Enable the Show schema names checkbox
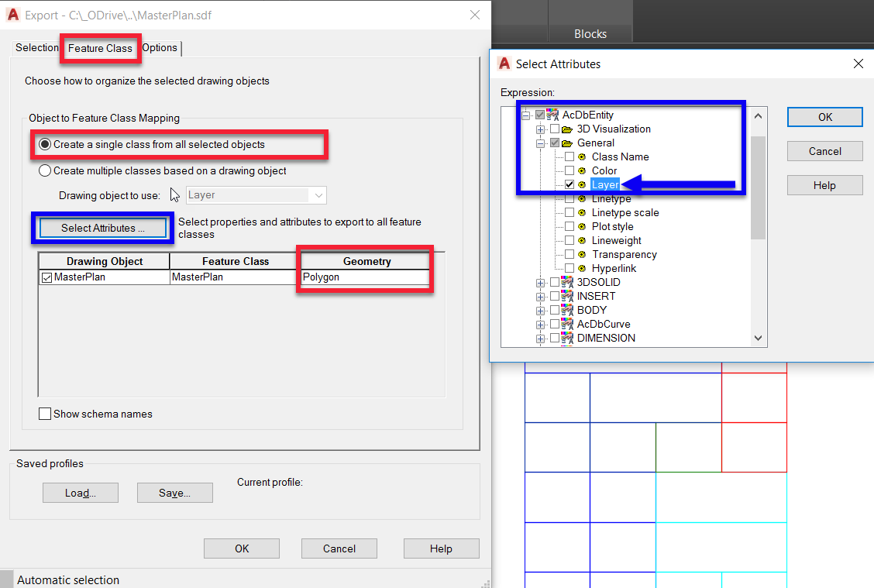Screen dimensions: 874x588 [45, 414]
